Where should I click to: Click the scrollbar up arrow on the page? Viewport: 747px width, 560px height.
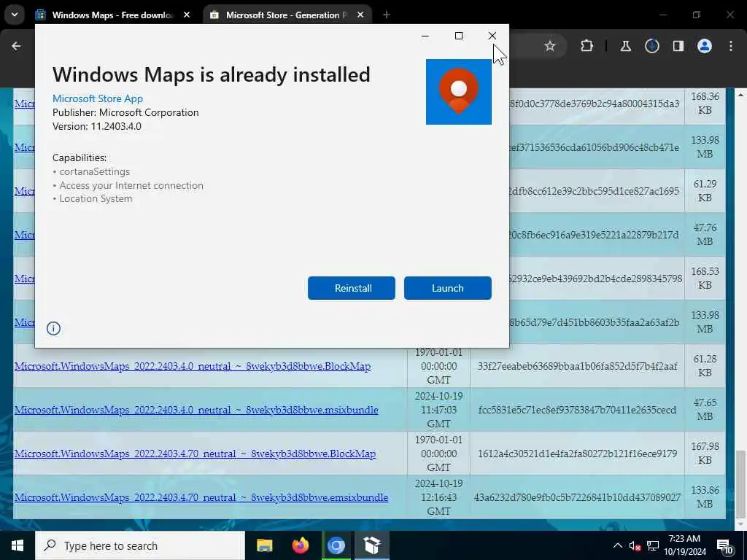coord(740,96)
